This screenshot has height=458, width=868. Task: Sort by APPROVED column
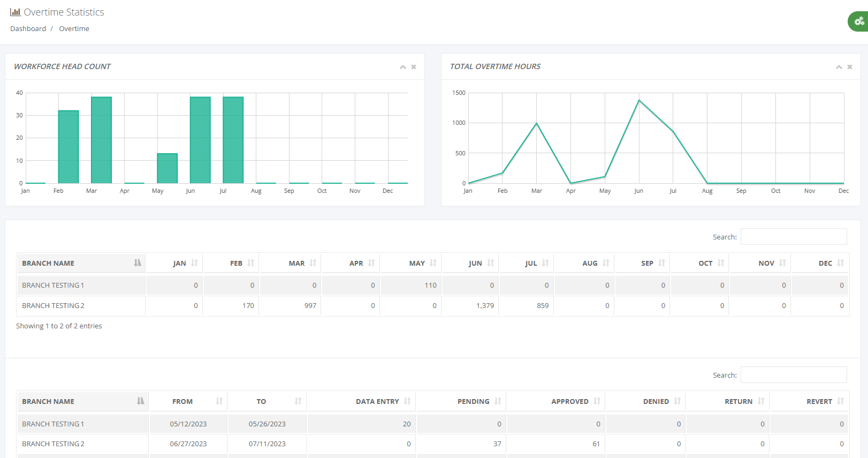[556, 401]
